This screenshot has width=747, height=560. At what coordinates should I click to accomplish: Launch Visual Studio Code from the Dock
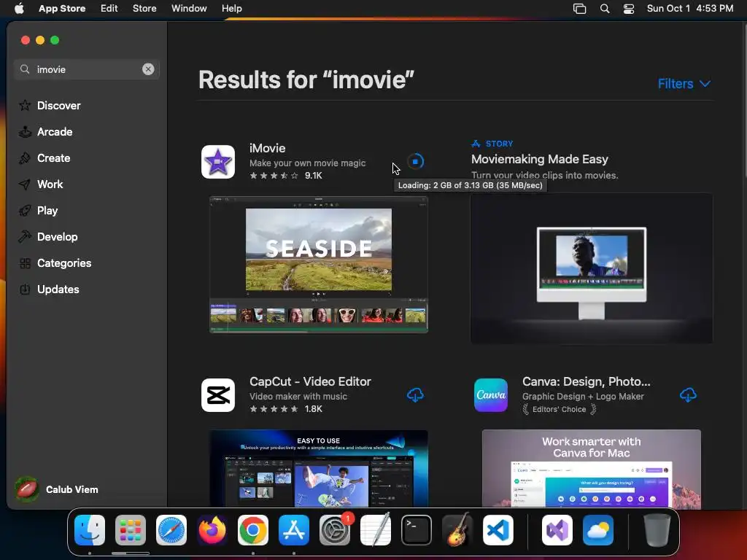(498, 530)
